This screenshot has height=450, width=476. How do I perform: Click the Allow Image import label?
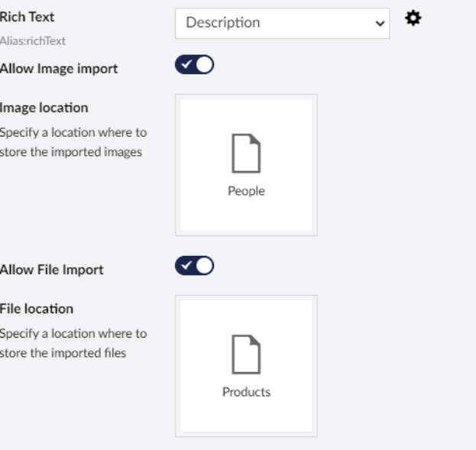[59, 69]
